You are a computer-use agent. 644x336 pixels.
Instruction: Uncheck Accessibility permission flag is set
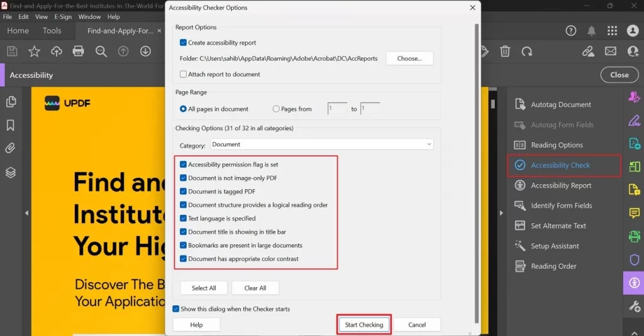click(183, 165)
